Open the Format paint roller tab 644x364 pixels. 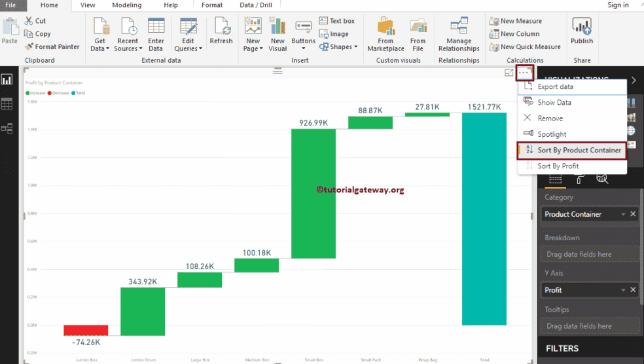tap(579, 179)
